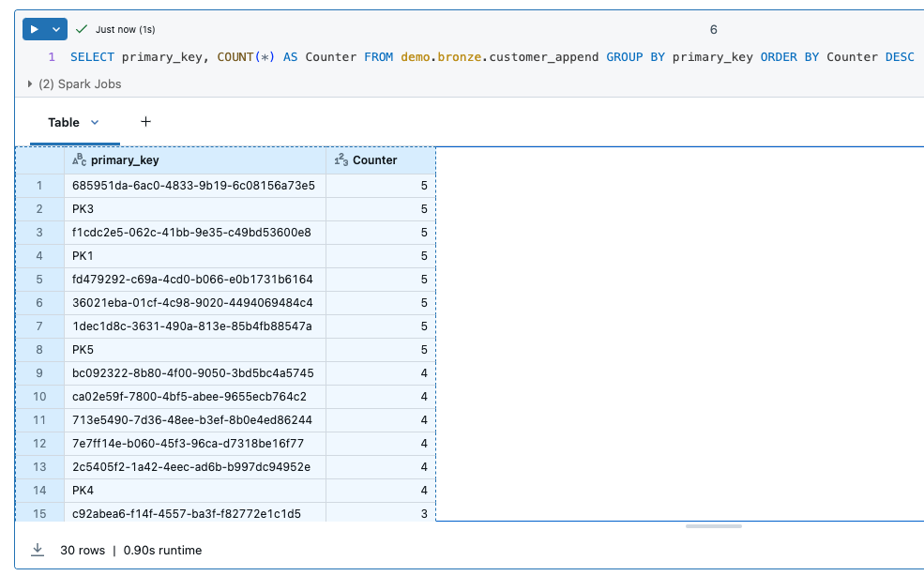Click the top-left select-all table corner
This screenshot has width=924, height=576.
click(39, 160)
